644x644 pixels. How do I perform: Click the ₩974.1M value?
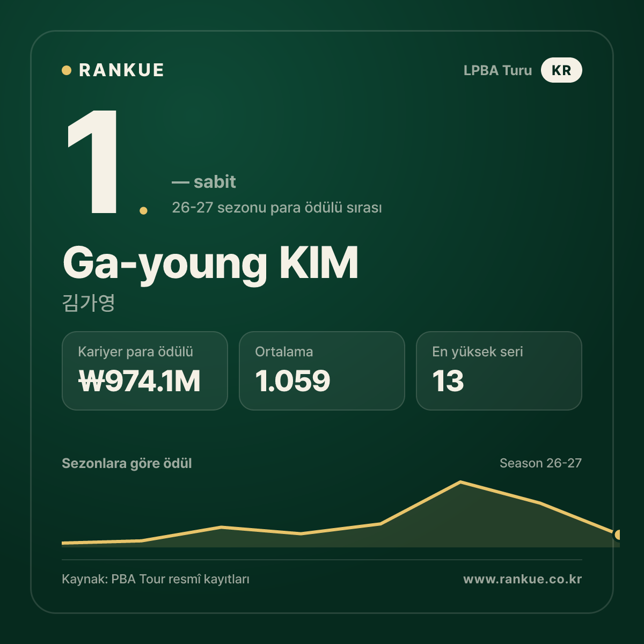140,381
